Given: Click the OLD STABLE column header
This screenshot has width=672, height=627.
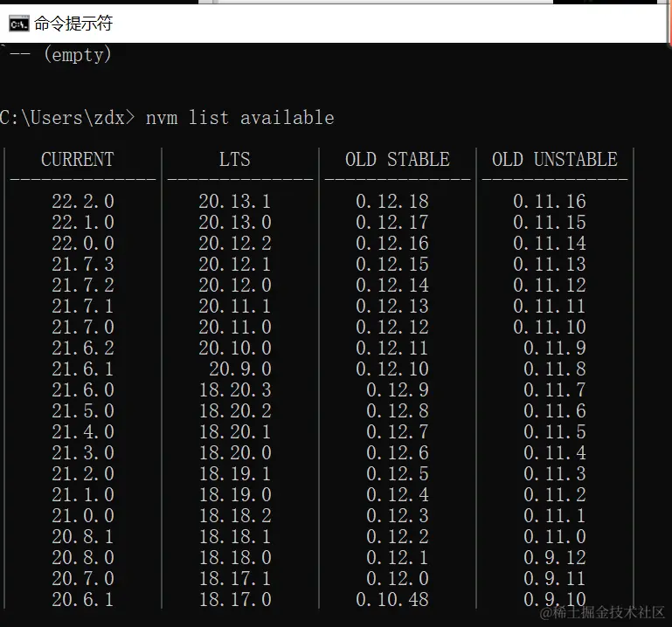Looking at the screenshot, I should pyautogui.click(x=398, y=159).
